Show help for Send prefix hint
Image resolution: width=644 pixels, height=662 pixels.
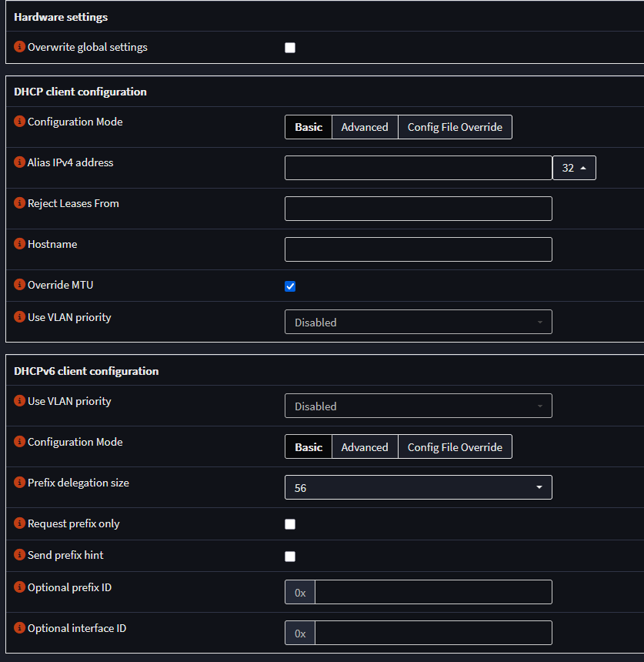(x=20, y=555)
